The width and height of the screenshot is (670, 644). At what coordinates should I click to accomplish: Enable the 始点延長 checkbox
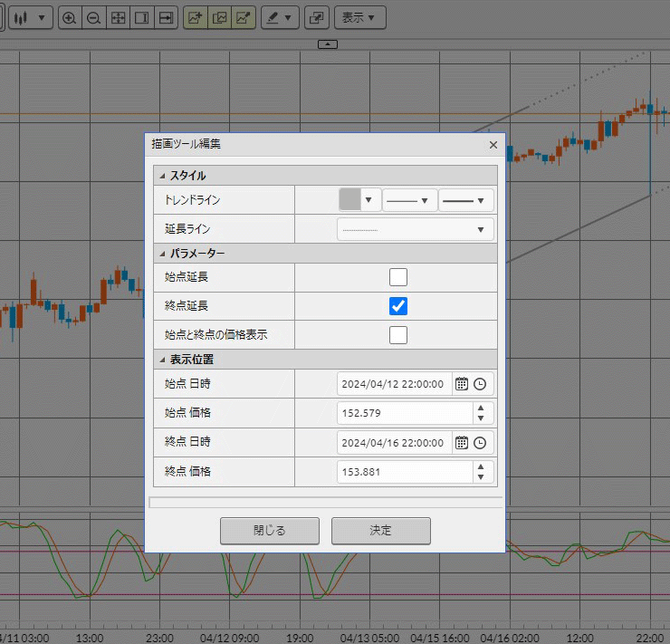[x=398, y=277]
